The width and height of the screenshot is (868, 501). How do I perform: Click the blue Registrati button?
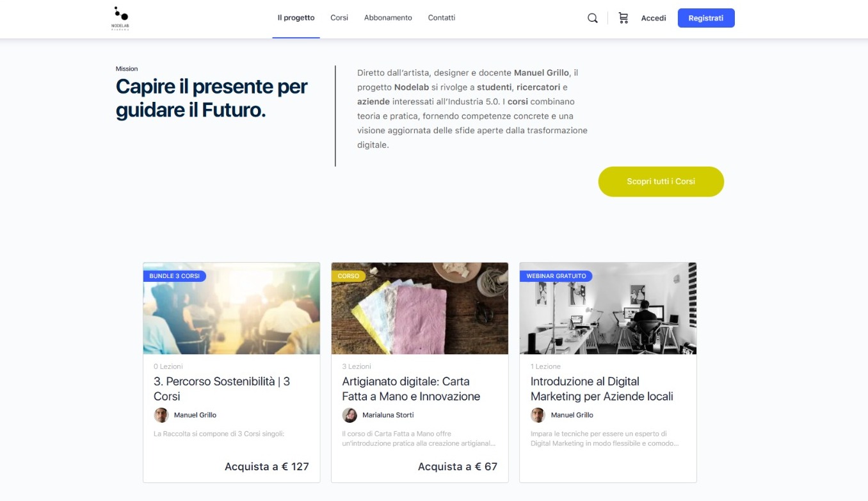tap(706, 18)
